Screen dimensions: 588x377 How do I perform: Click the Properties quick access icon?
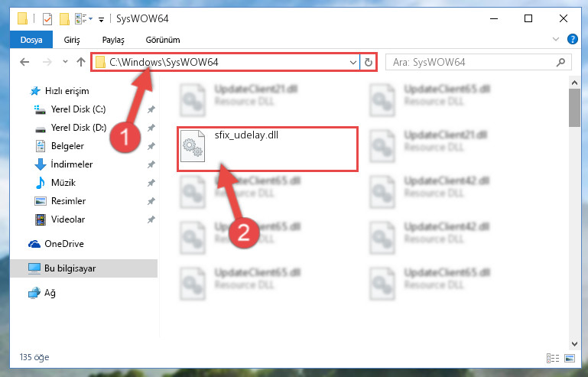47,19
